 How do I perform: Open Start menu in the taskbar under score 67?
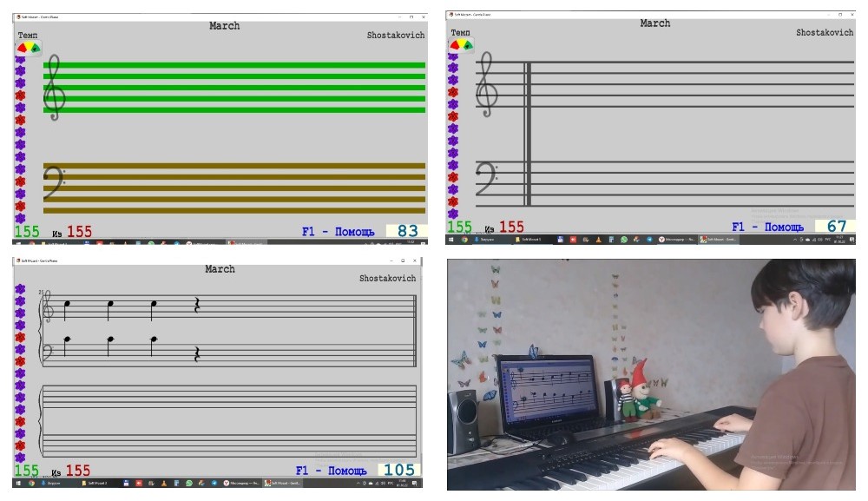(x=450, y=239)
